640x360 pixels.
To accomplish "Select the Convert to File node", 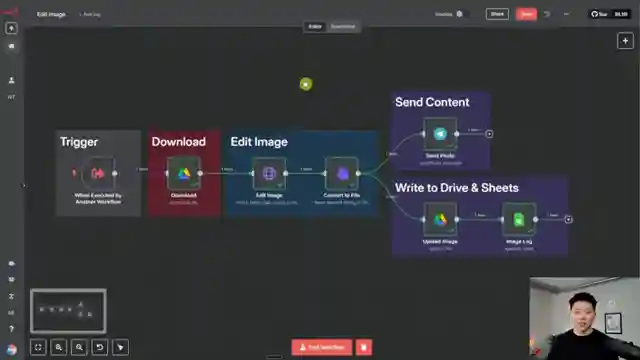I will pos(342,173).
